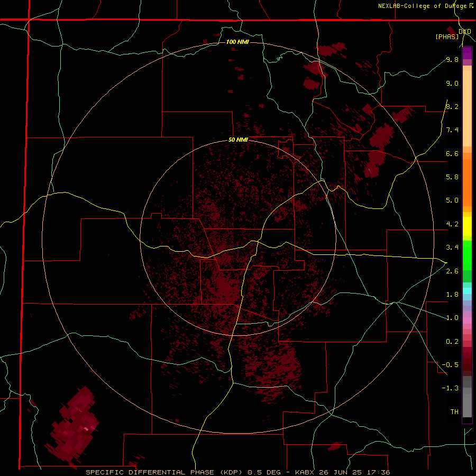Click the 0.2 scale value label
This screenshot has height=476, width=476.
pyautogui.click(x=452, y=342)
